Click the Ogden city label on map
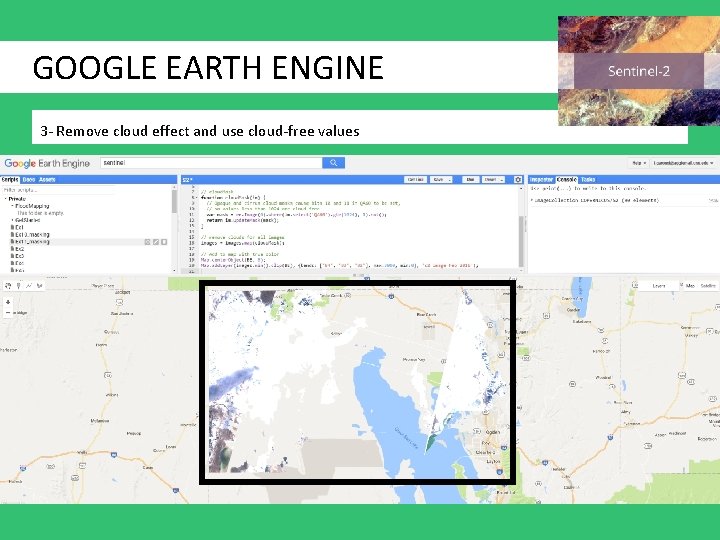 point(492,433)
